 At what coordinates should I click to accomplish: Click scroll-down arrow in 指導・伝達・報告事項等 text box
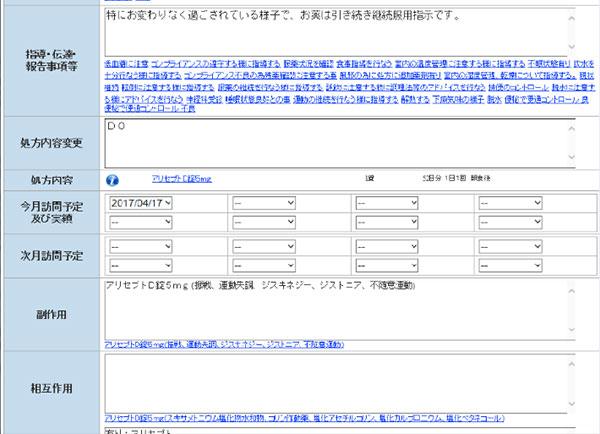tap(571, 47)
